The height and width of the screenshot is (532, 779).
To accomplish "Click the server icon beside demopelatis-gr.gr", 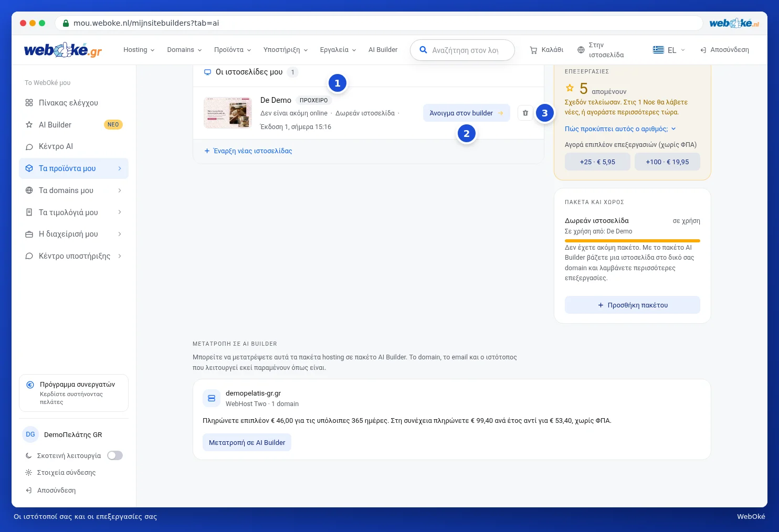I will coord(212,398).
